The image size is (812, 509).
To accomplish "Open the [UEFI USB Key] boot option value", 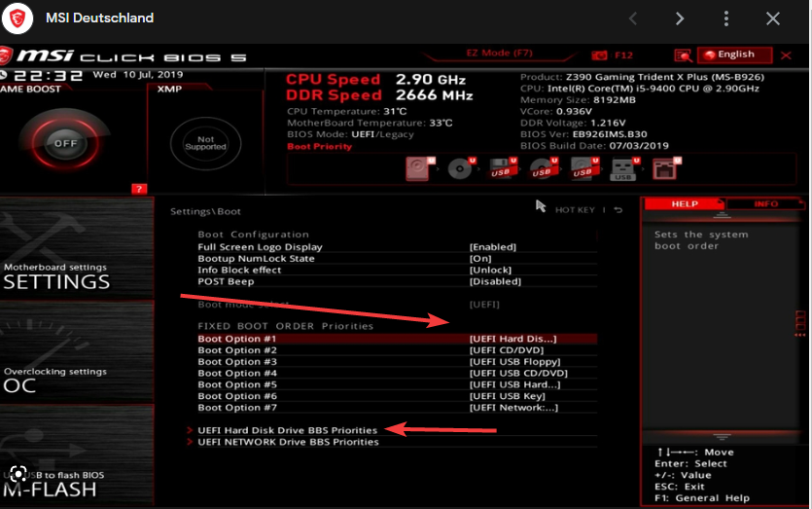I will (x=507, y=396).
